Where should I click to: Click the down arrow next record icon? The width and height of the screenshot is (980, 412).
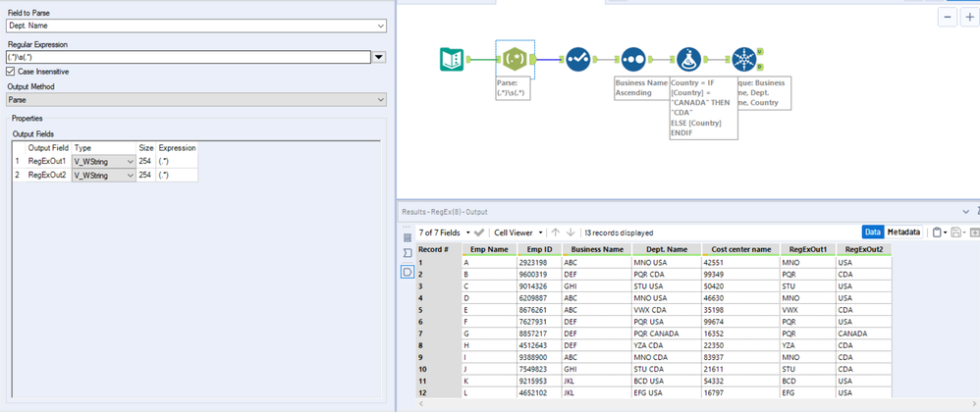coord(570,232)
